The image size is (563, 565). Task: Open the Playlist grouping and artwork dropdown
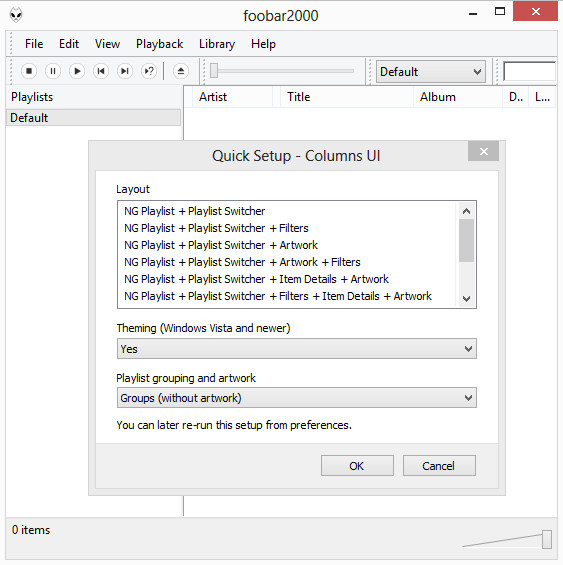[x=297, y=398]
